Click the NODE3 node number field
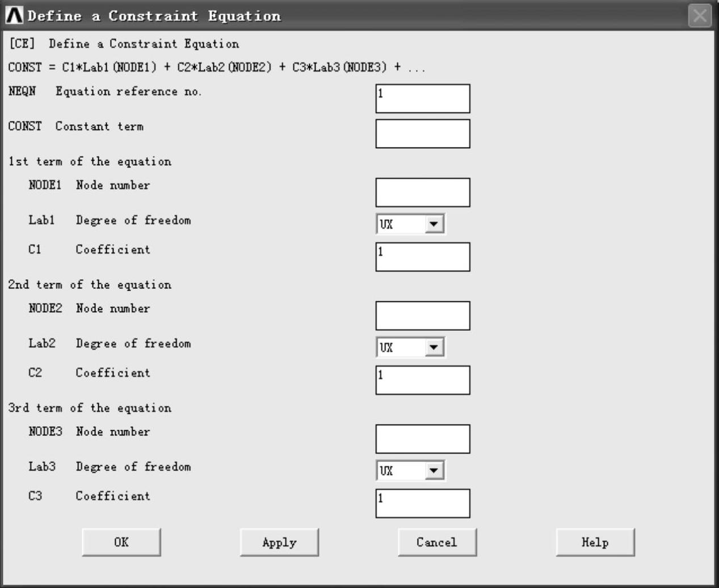 point(423,439)
